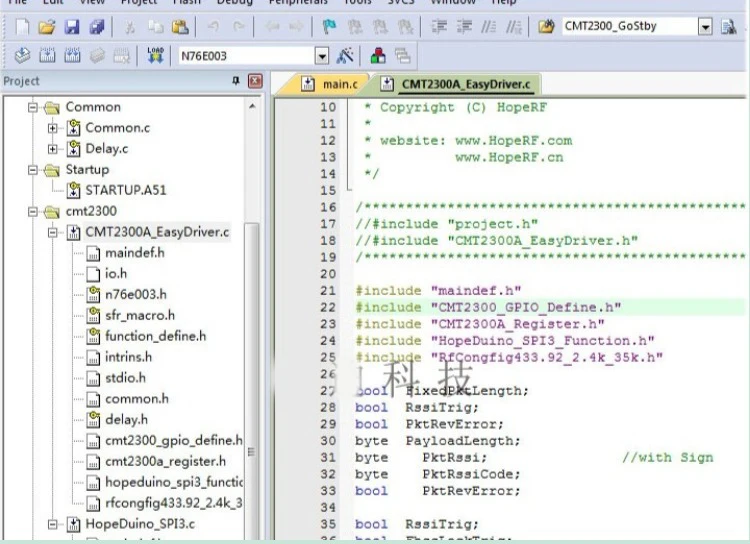750x544 pixels.
Task: Click the '//with Sign' comment
Action: [667, 457]
